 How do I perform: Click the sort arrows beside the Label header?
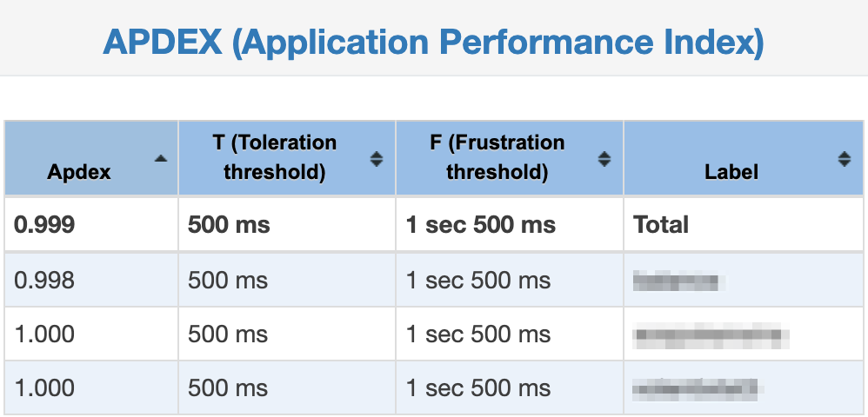(x=844, y=158)
